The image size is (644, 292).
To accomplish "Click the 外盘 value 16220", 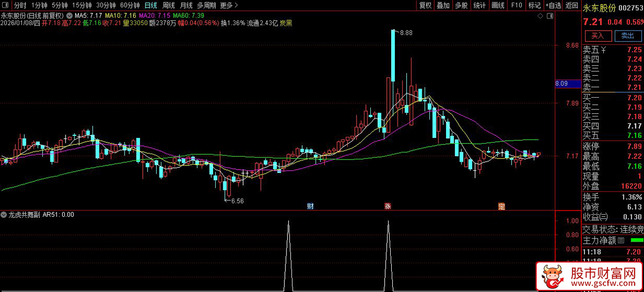I will pos(631,186).
